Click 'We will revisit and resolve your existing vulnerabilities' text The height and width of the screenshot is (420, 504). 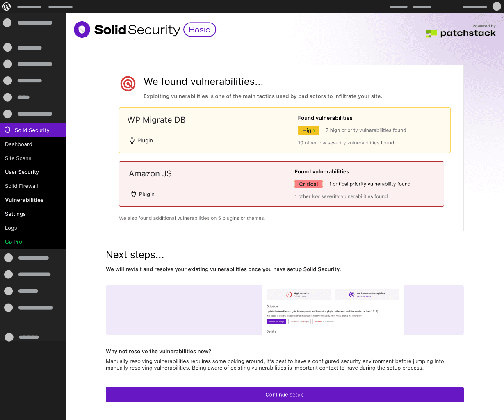coord(223,269)
